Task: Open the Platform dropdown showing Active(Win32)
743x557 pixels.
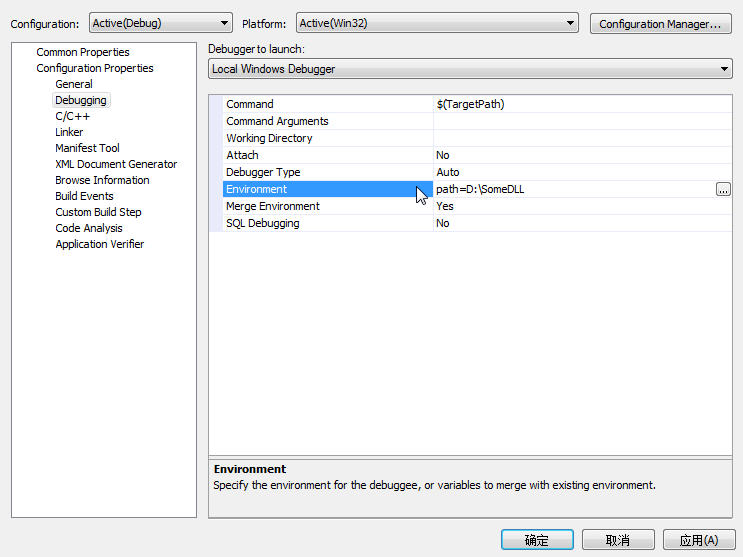Action: 437,23
